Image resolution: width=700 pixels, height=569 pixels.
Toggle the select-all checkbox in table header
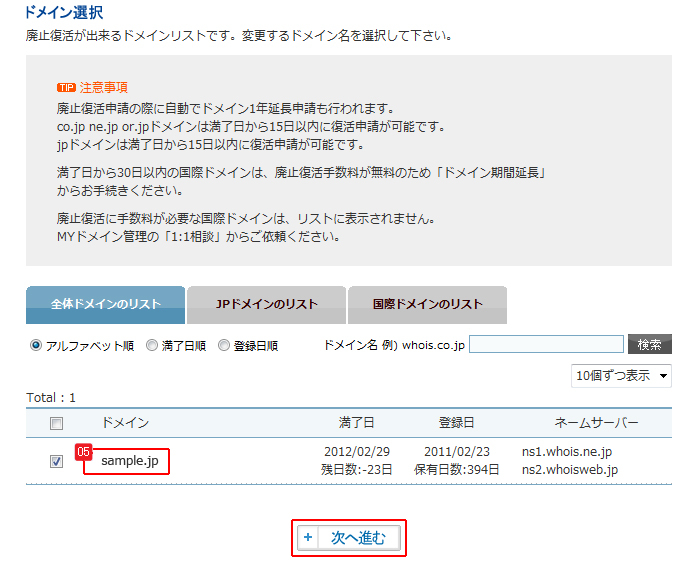57,423
